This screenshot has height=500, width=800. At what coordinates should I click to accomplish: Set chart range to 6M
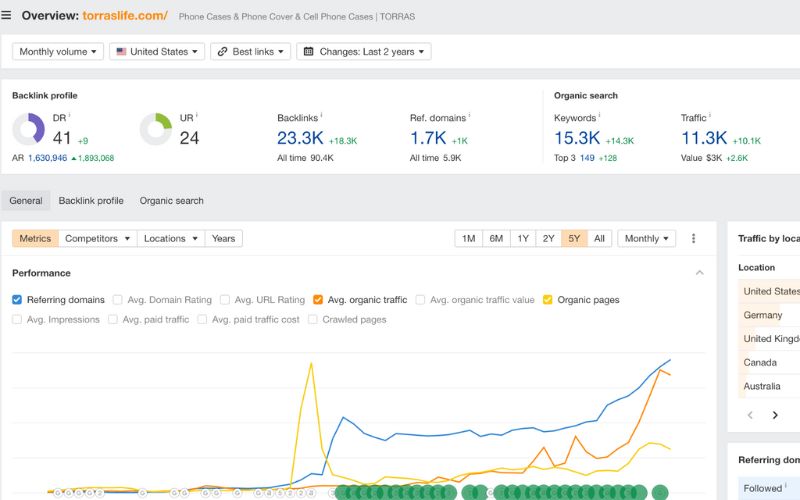[x=496, y=238]
